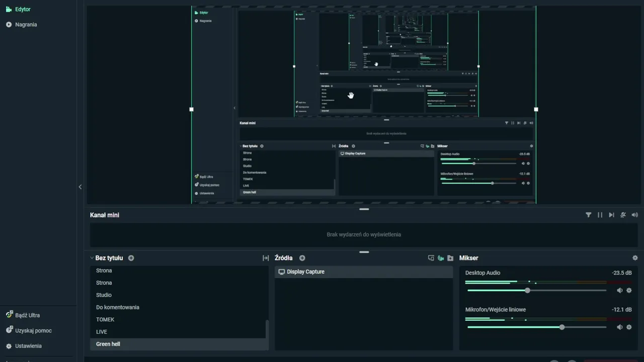Open the Bez tytułu scene collection dropdown
This screenshot has height=362, width=644.
[x=106, y=258]
